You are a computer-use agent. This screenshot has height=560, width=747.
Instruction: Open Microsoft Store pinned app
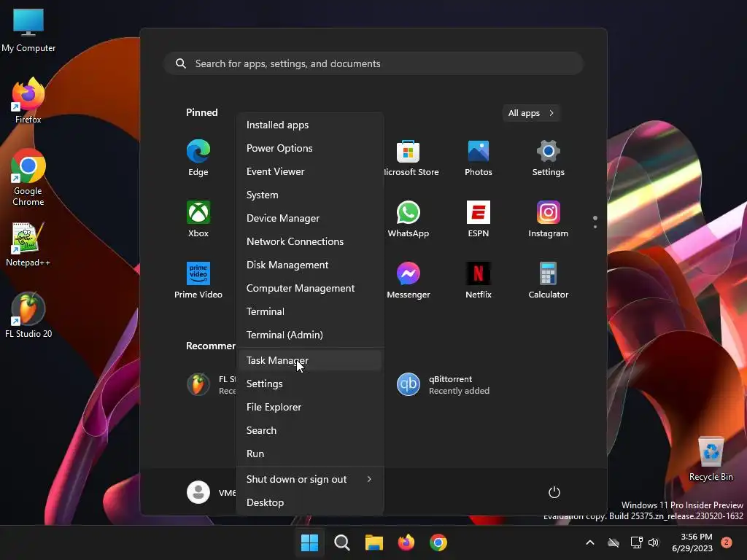click(x=411, y=157)
